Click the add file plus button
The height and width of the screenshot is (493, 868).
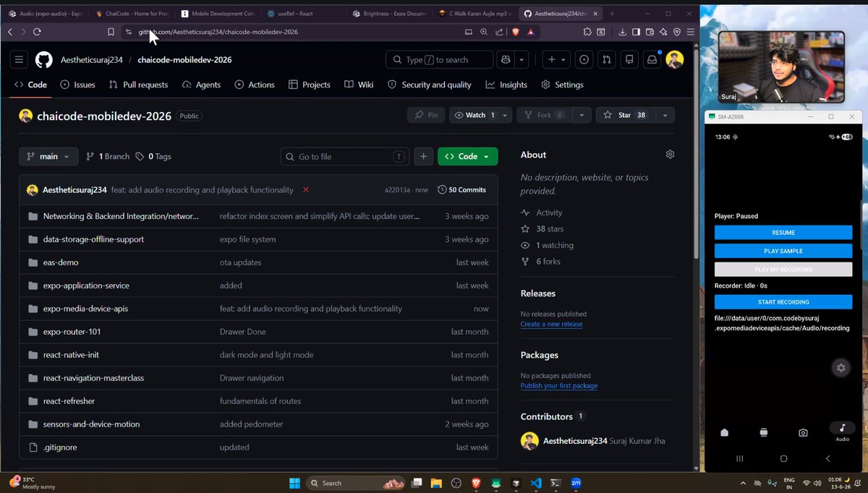[x=424, y=156]
